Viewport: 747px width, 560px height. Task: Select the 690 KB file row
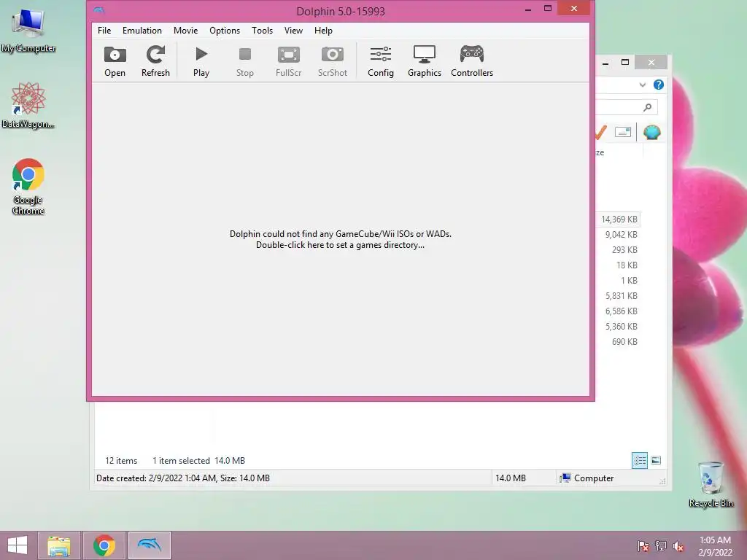618,341
